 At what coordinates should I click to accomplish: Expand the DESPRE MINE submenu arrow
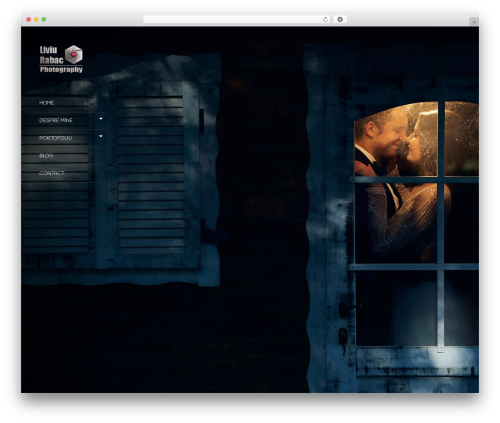(x=101, y=118)
